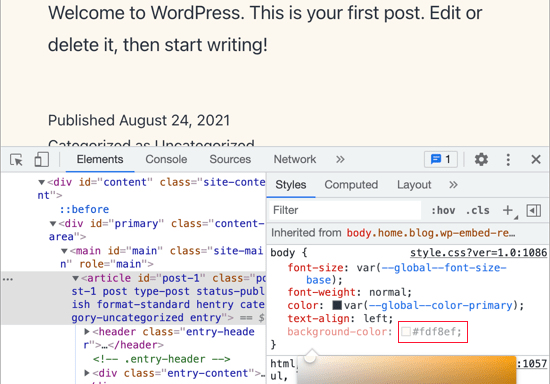Collapse the div id primary node
The image size is (550, 384).
53,224
